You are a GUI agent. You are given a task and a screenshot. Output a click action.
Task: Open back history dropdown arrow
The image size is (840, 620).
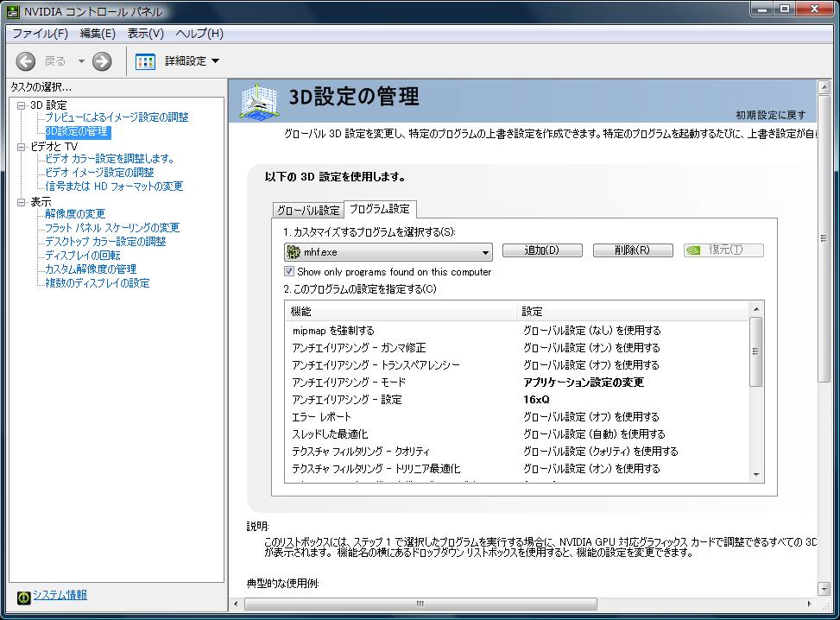tap(81, 61)
